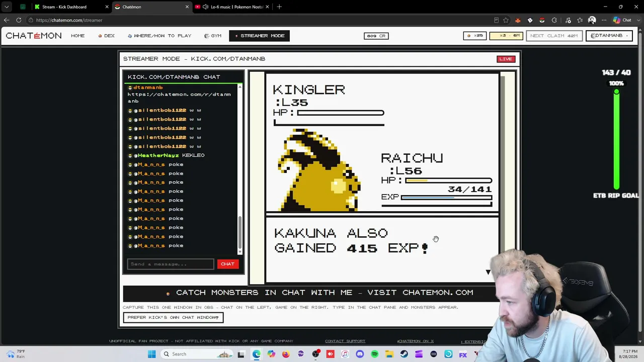
Task: Advance battle text with the down arrow
Action: tap(488, 272)
